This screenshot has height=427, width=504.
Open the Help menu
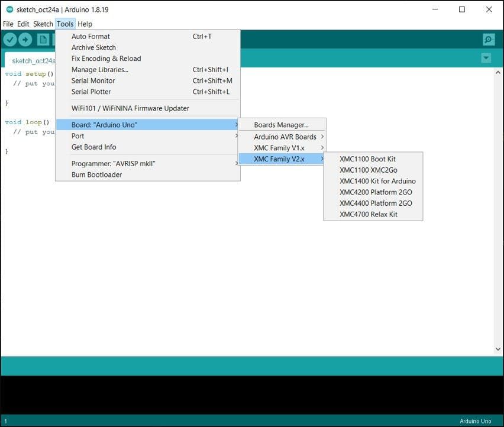pyautogui.click(x=85, y=24)
